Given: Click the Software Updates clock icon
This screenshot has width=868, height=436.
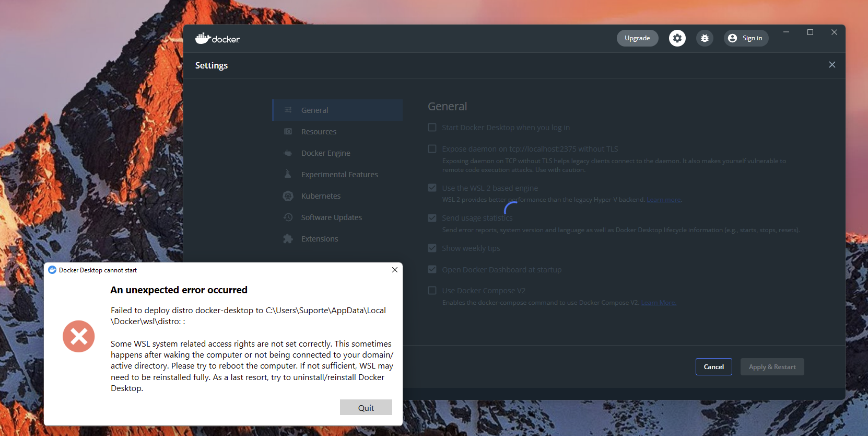Looking at the screenshot, I should tap(288, 217).
